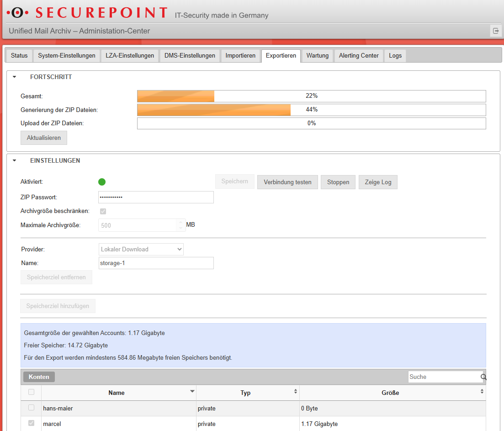This screenshot has height=431, width=504.
Task: Open the Status tab
Action: 19,56
